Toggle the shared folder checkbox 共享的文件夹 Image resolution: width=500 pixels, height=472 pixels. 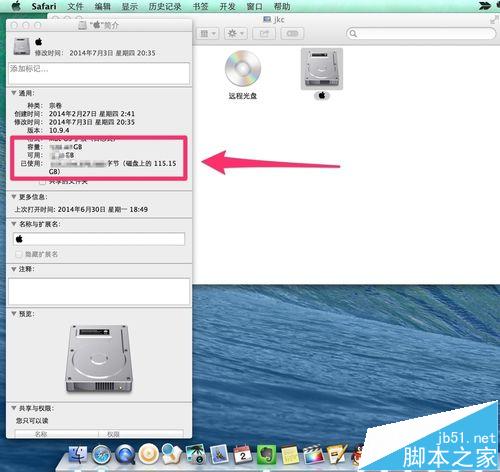(42, 182)
